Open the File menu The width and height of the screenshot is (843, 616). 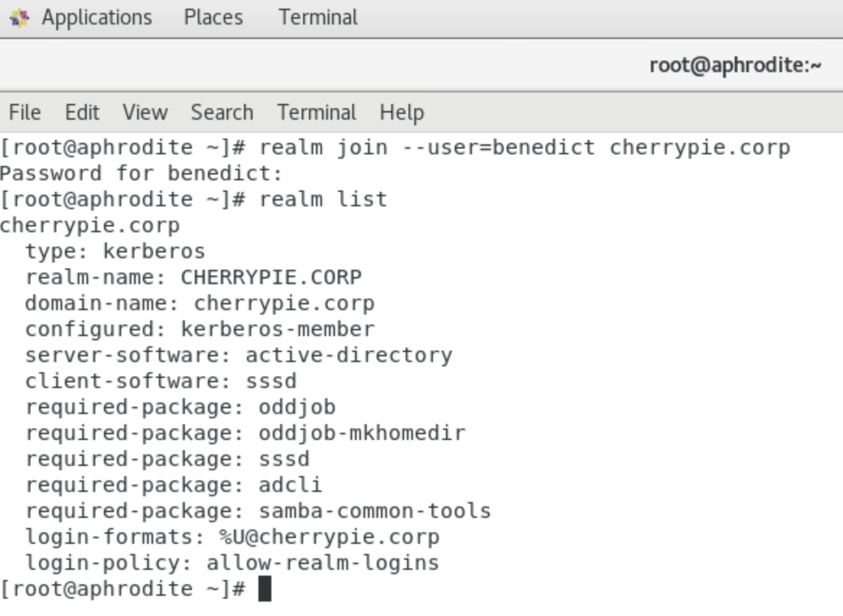25,113
